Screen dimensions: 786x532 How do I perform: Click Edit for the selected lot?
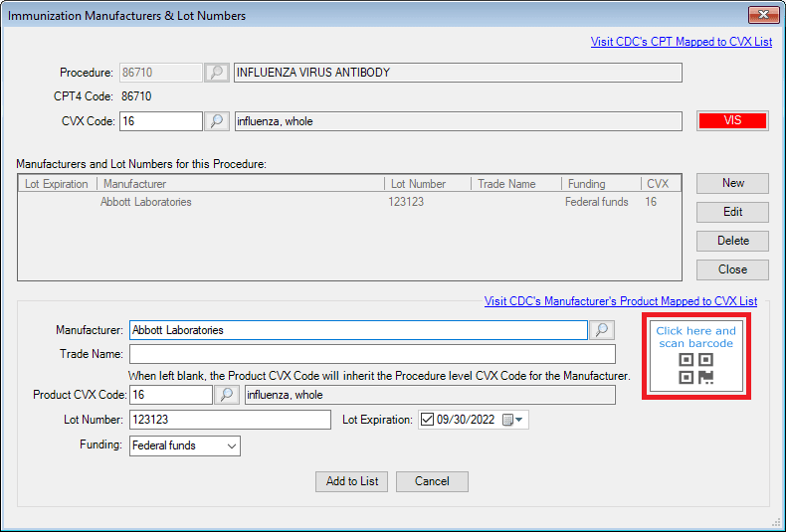[x=732, y=212]
